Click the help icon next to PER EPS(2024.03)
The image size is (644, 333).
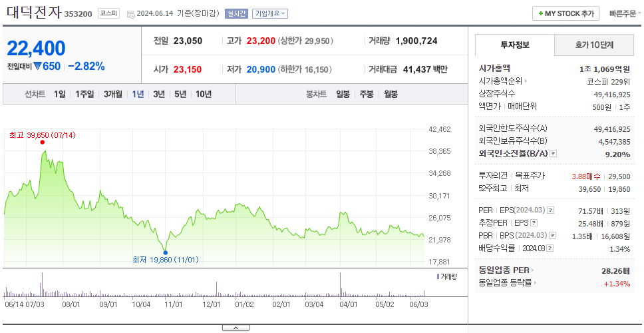[551, 210]
